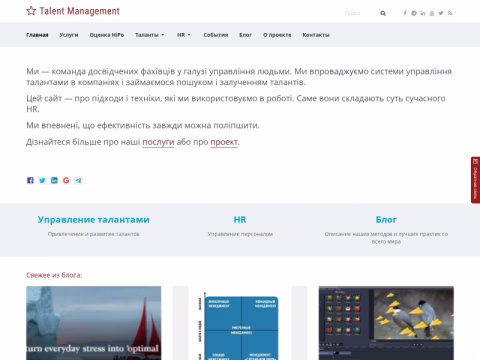Click the Свежее из блога heading
This screenshot has width=480, height=360.
tap(54, 275)
